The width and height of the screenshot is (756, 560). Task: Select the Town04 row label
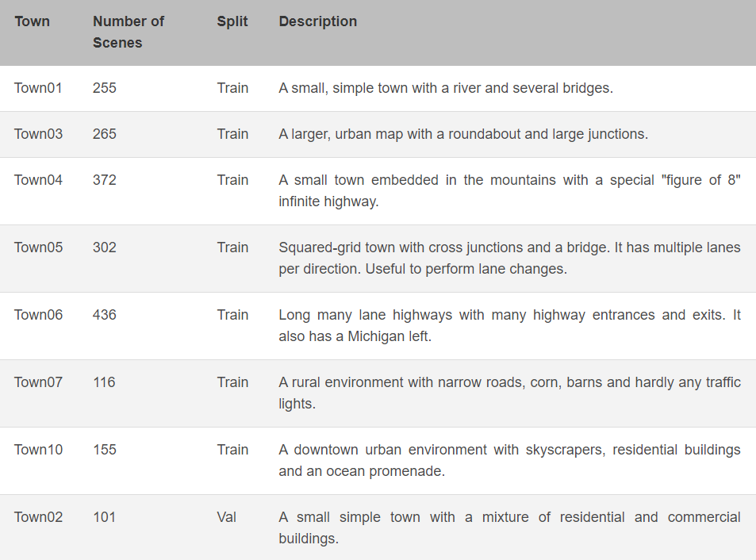38,180
